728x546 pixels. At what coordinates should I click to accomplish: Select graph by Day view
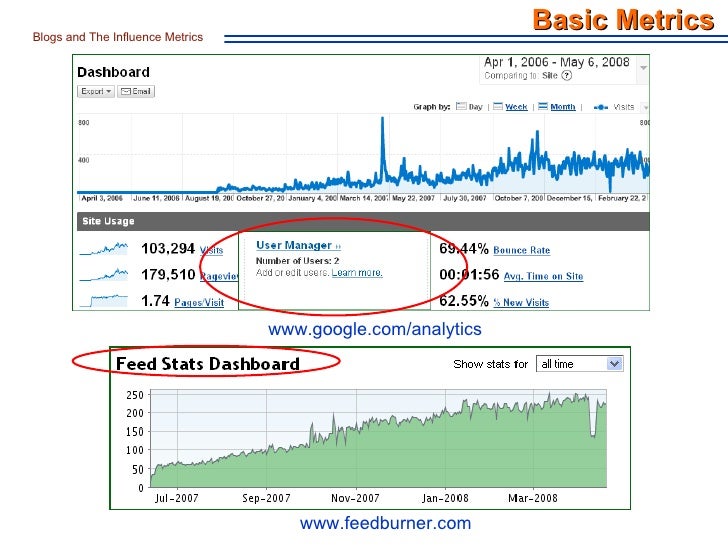point(469,107)
